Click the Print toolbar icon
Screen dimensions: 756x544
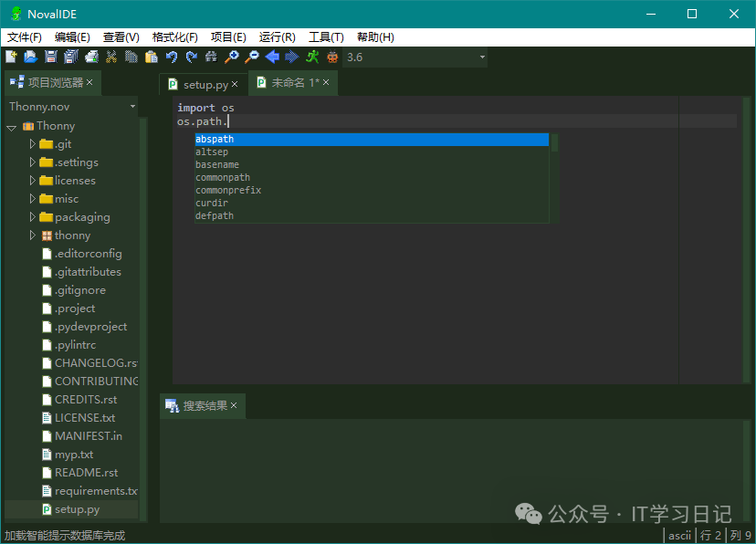(x=91, y=58)
